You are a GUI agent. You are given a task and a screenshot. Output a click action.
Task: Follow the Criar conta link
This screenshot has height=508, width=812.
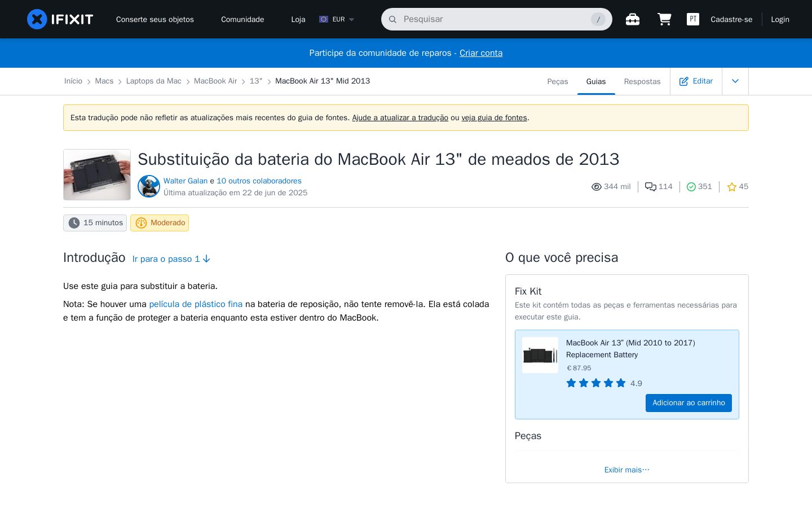[x=481, y=53]
